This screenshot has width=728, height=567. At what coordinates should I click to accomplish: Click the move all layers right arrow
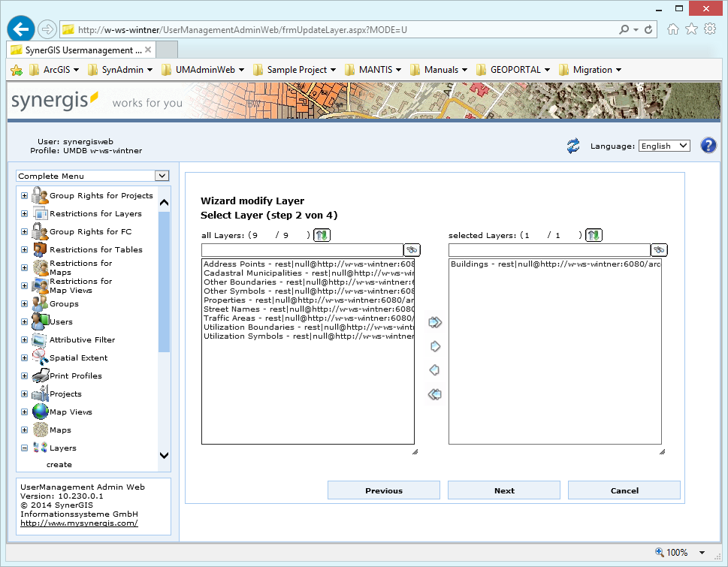pyautogui.click(x=434, y=323)
